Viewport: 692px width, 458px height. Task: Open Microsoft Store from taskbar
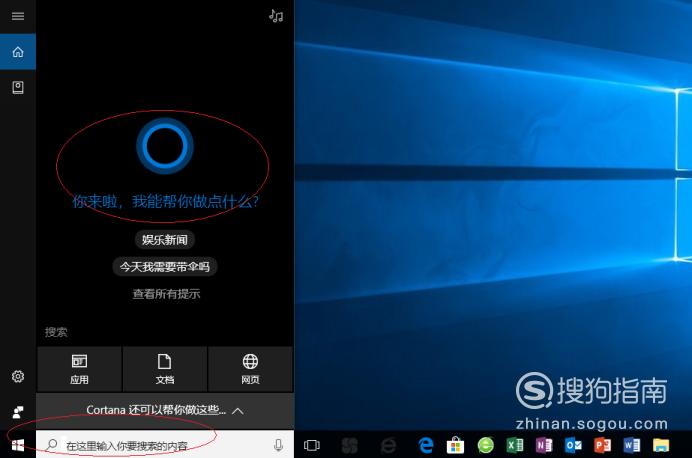(x=455, y=445)
